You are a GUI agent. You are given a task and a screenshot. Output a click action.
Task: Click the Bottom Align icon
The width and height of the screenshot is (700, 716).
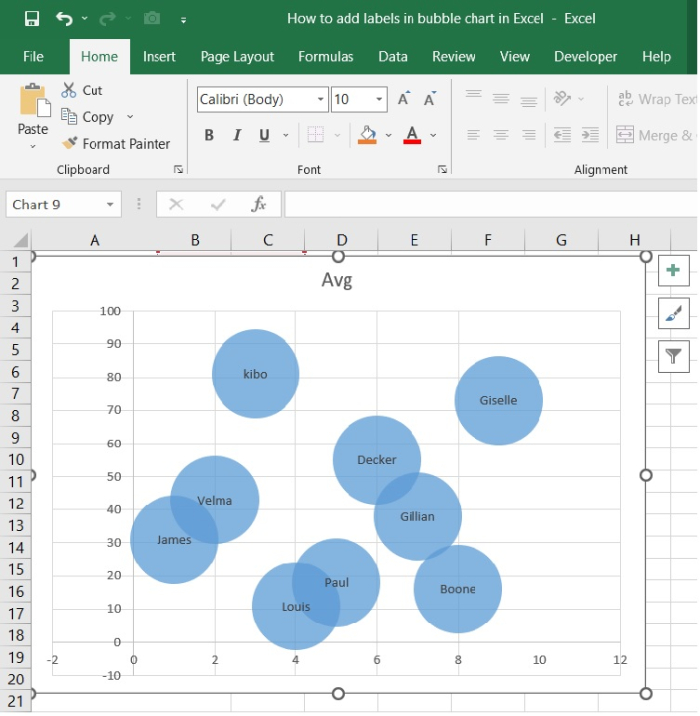tap(529, 101)
